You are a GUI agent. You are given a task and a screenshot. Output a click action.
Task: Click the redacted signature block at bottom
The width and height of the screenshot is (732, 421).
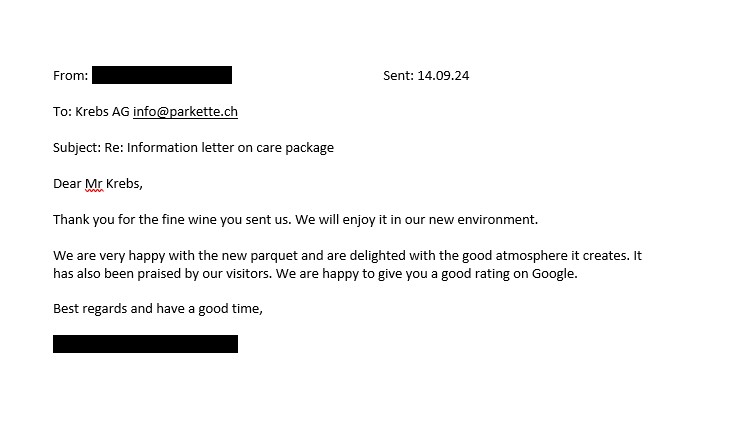(x=145, y=344)
